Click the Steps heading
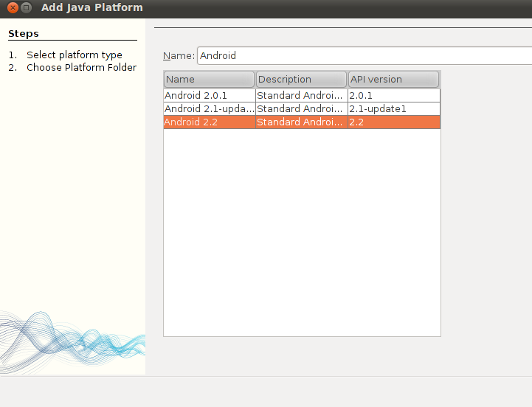 click(24, 34)
